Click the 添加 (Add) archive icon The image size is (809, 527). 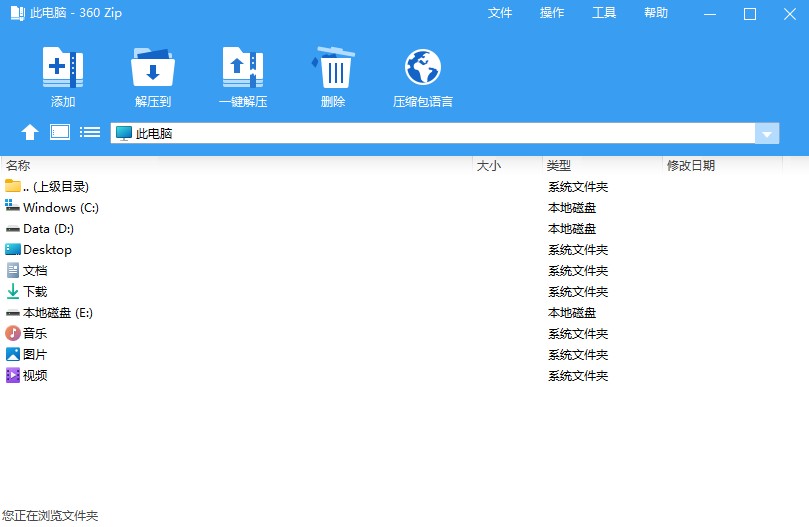pyautogui.click(x=63, y=68)
